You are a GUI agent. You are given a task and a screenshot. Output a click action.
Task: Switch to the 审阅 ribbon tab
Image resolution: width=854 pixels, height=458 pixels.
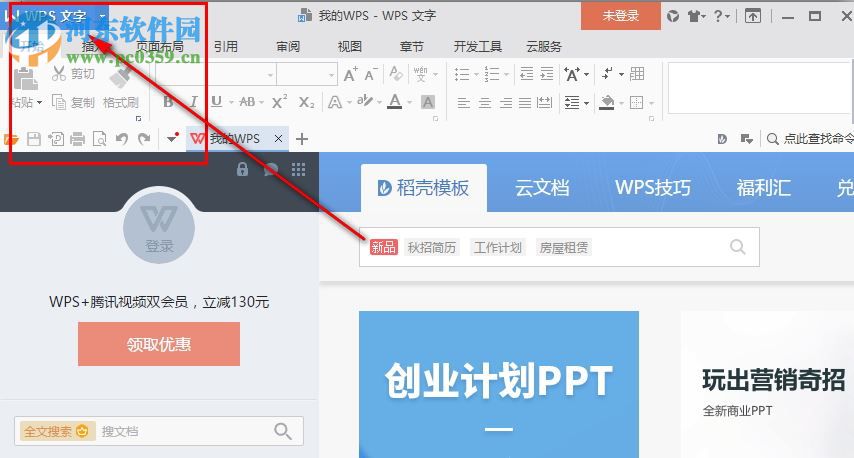tap(288, 47)
